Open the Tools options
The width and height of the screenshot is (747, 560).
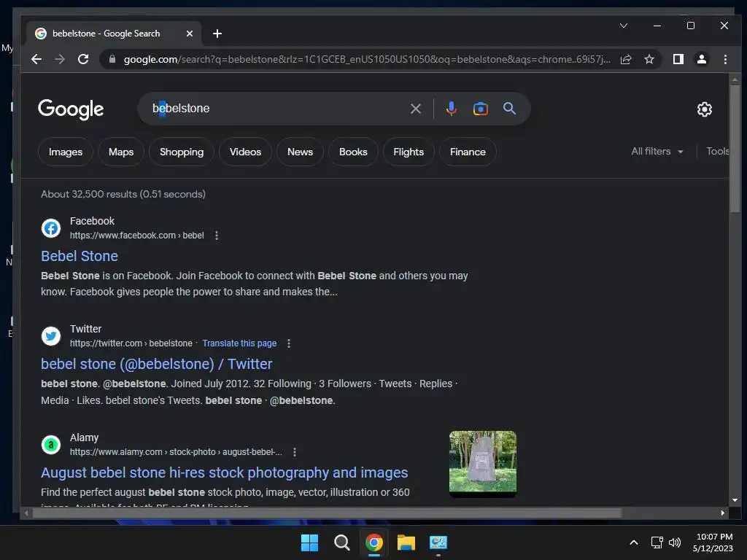click(718, 152)
